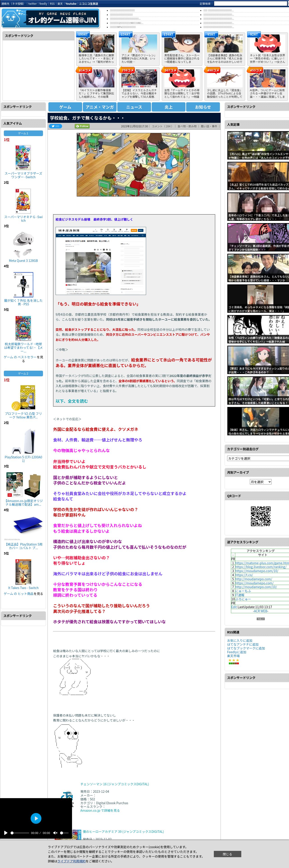Click the ACR WEB small badge
The width and height of the screenshot is (289, 868).
click(260, 619)
